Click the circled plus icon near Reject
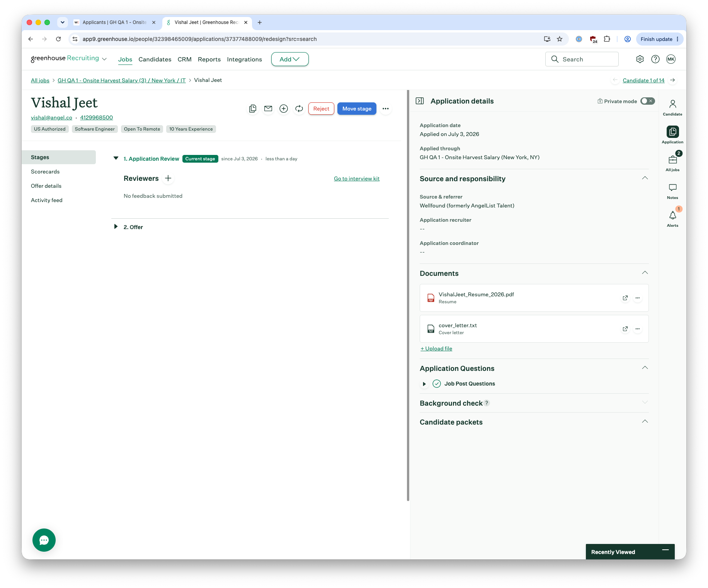The height and width of the screenshot is (588, 708). pyautogui.click(x=284, y=109)
